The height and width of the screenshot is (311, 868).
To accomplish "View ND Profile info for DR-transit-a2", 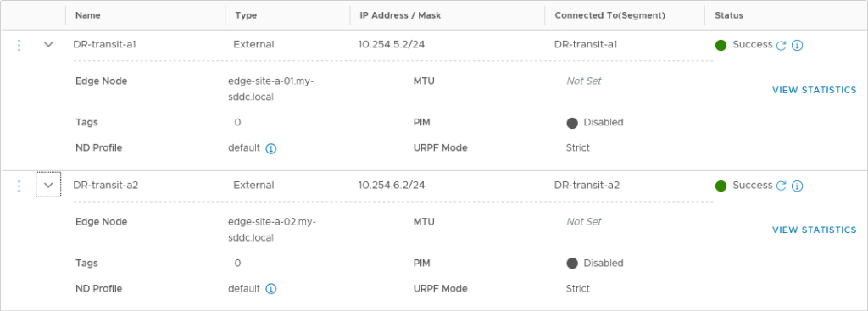I will click(x=270, y=289).
